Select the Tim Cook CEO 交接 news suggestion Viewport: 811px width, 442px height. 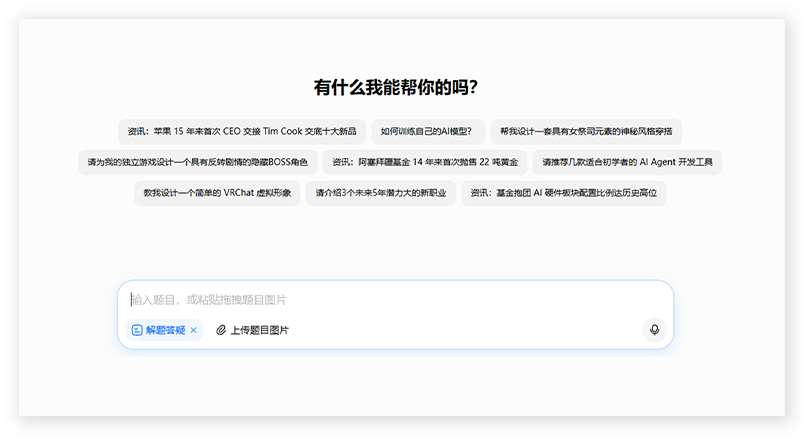(x=241, y=131)
